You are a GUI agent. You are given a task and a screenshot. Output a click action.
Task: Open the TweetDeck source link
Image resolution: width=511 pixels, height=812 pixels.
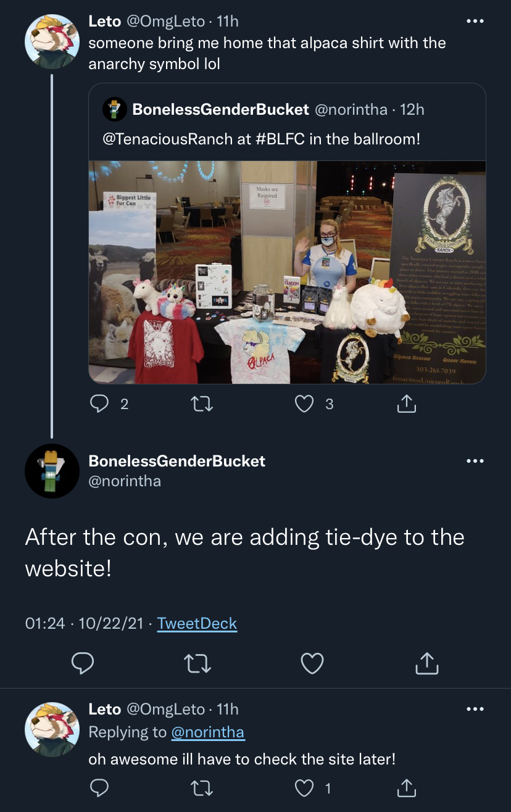coord(197,623)
